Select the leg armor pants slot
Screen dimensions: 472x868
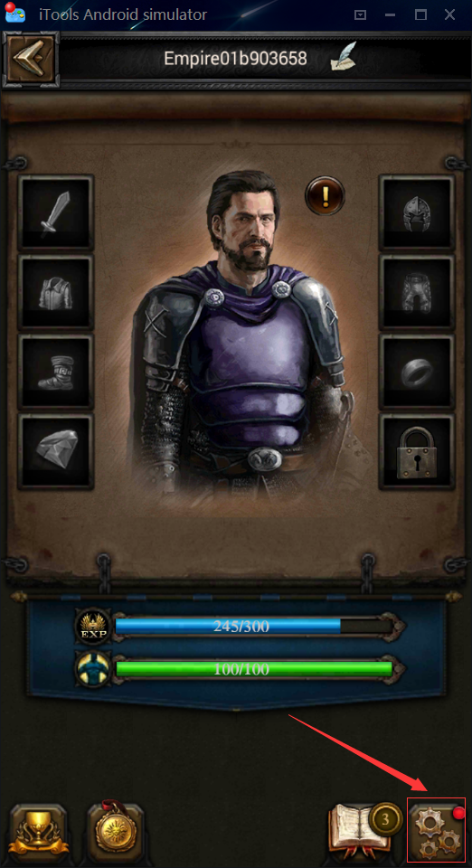pyautogui.click(x=417, y=292)
